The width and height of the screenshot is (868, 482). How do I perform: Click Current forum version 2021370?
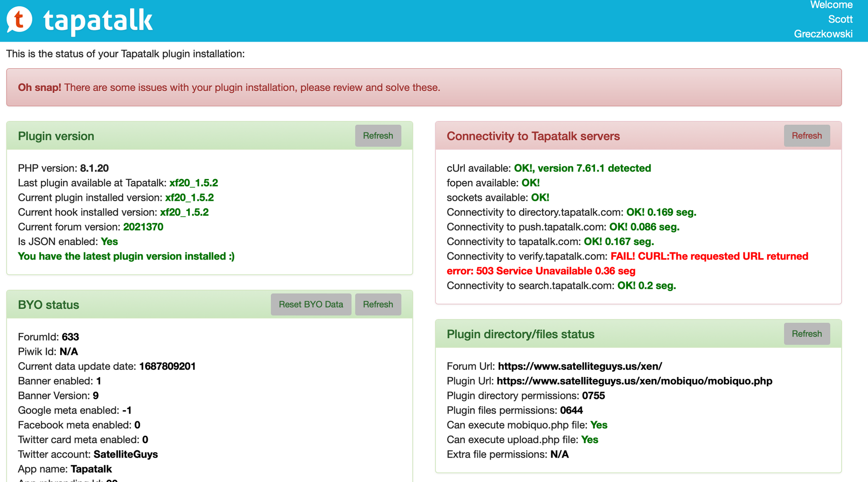tap(90, 227)
